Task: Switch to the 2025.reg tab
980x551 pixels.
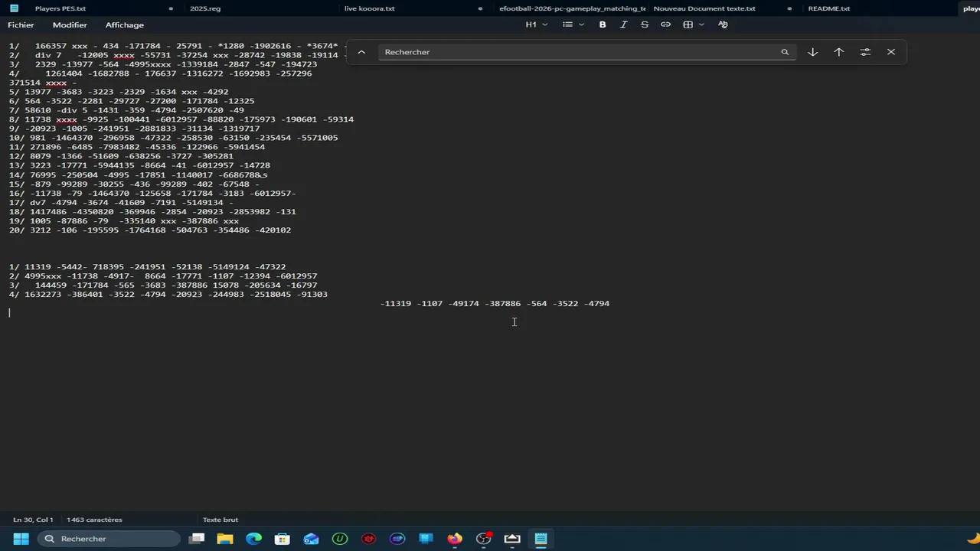Action: (x=204, y=8)
